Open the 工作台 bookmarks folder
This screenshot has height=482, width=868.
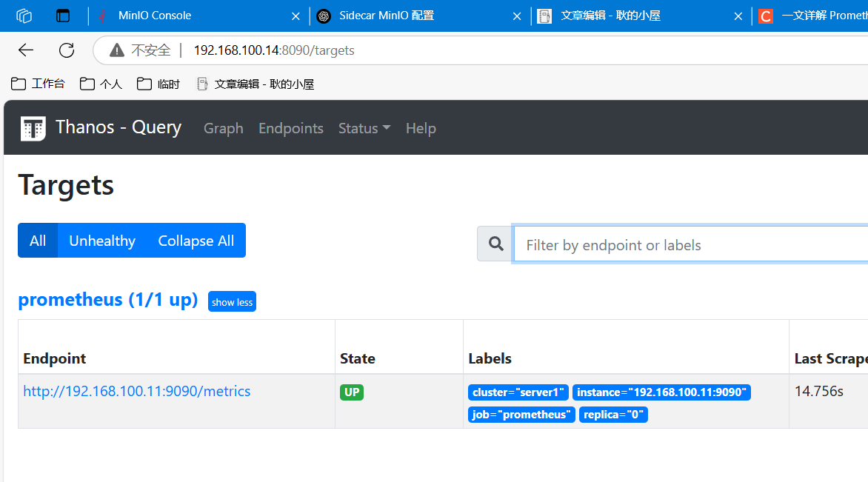click(38, 84)
